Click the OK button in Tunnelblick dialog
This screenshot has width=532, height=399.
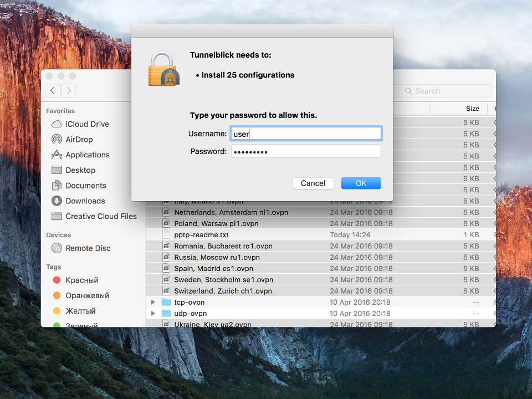click(361, 183)
